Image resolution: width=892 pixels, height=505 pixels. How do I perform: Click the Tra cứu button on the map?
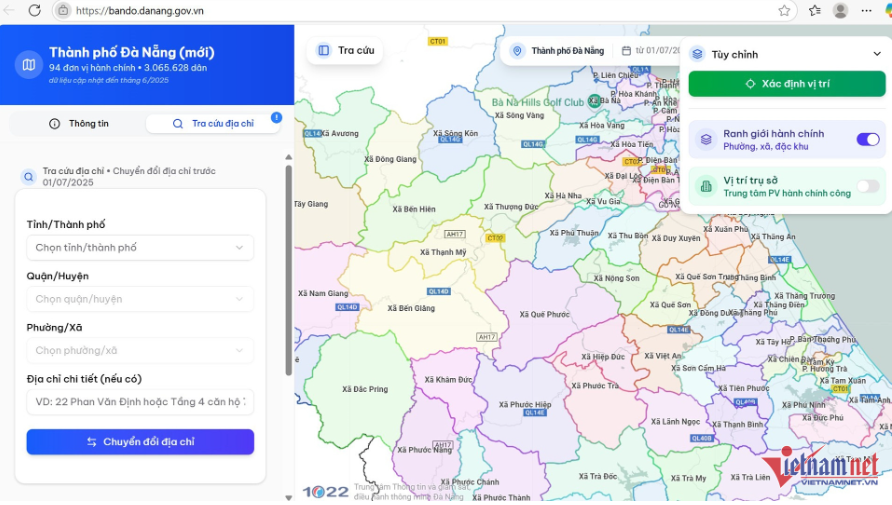coord(345,50)
